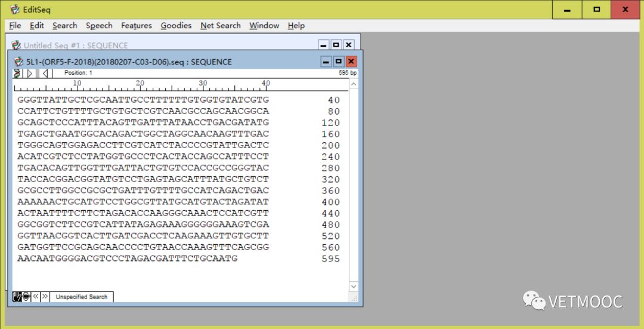The width and height of the screenshot is (644, 329).
Task: Click sequence line starting CCATTCTGTTTTGCTG
Action: coord(143,111)
